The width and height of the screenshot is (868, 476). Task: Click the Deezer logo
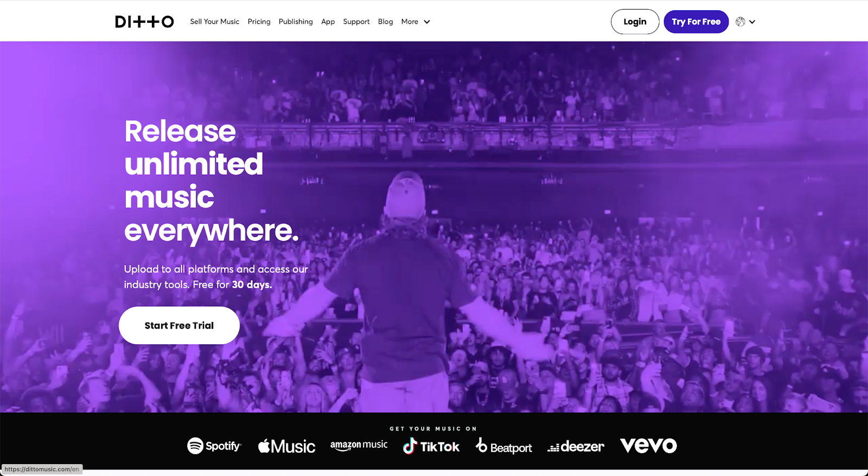pyautogui.click(x=576, y=446)
